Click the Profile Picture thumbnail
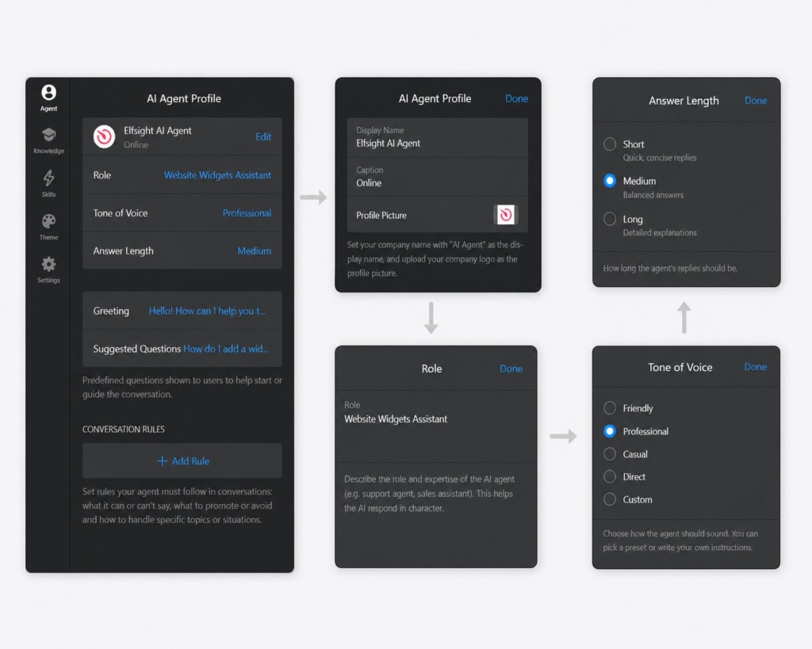The height and width of the screenshot is (649, 812). tap(505, 215)
